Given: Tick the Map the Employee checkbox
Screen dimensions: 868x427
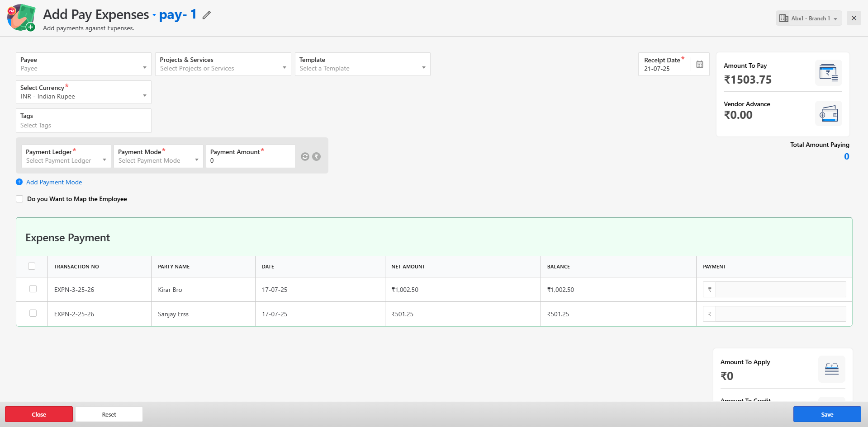Looking at the screenshot, I should 19,199.
